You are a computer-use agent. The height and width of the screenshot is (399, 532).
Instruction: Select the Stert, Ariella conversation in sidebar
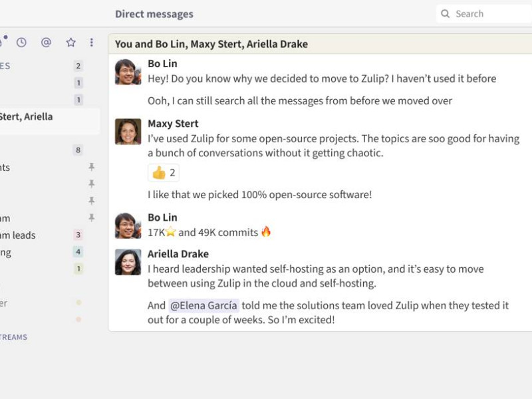(x=49, y=121)
